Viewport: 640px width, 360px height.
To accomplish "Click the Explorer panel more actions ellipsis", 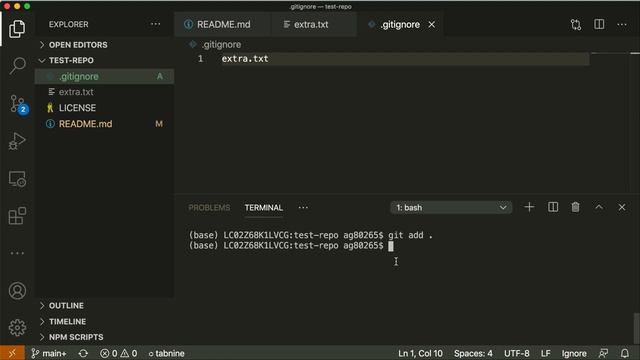I will [156, 24].
